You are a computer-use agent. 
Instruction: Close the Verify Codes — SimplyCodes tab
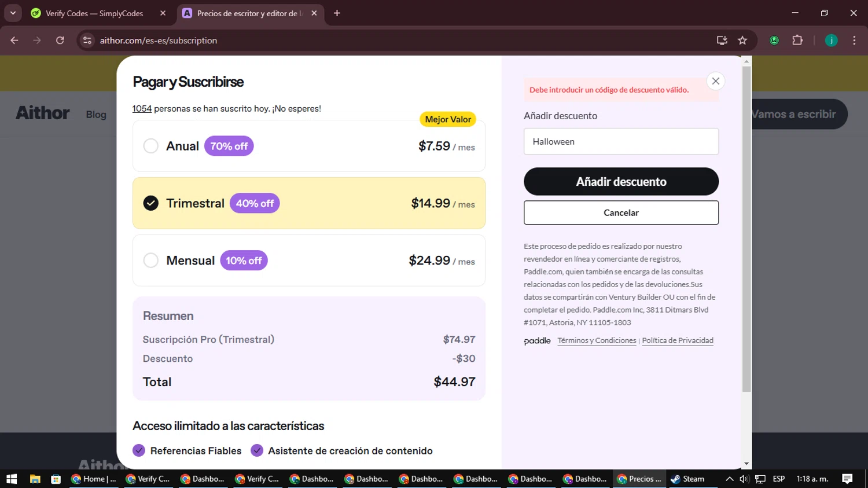pos(163,13)
